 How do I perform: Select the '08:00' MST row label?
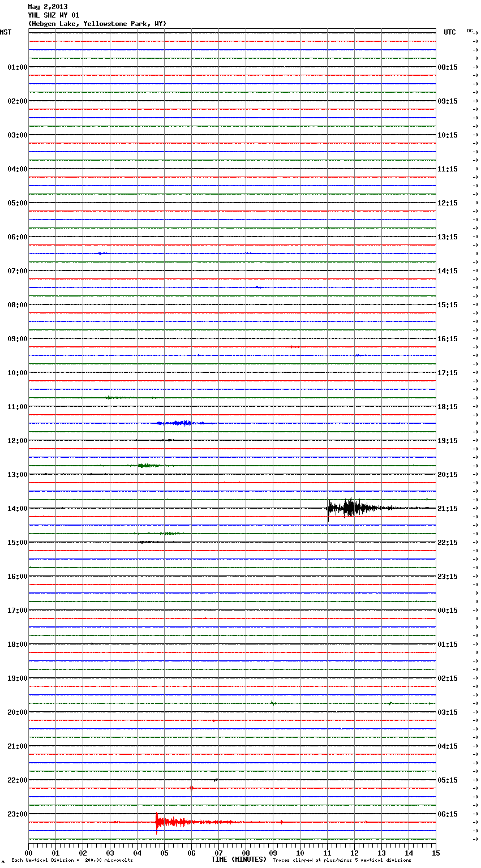click(x=18, y=305)
